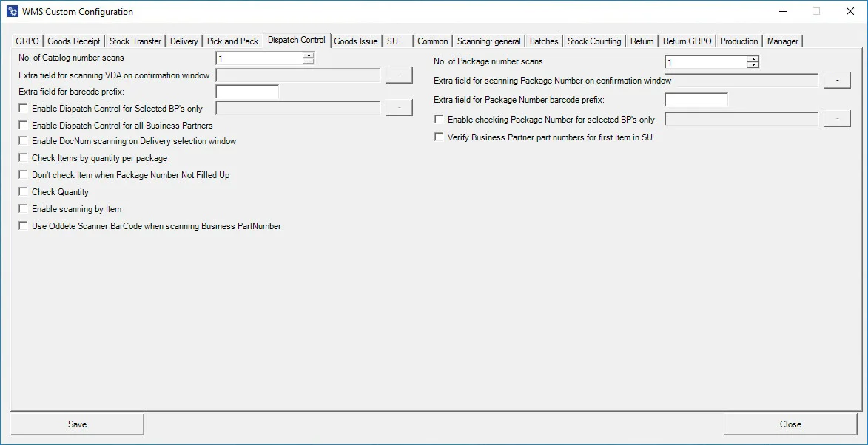Enable DocNum scanning on Delivery selection window
Image resolution: width=868 pixels, height=445 pixels.
(x=24, y=141)
